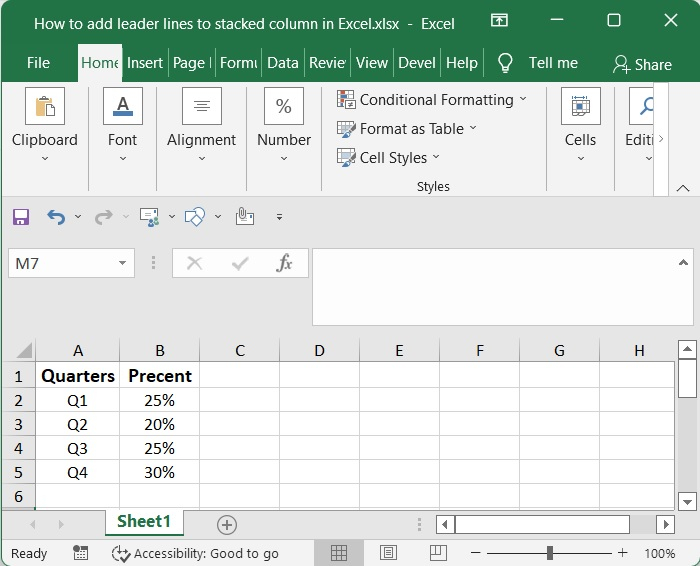Open the Insert ribbon tab
The image size is (700, 566).
[x=145, y=63]
